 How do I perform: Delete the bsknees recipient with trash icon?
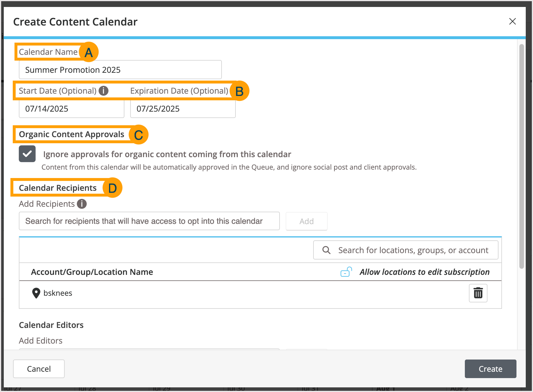(x=478, y=293)
